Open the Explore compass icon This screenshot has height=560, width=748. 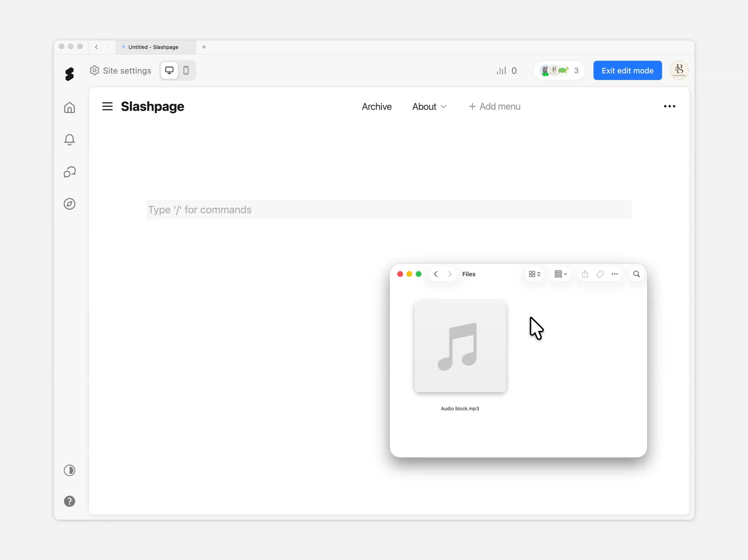pyautogui.click(x=69, y=204)
